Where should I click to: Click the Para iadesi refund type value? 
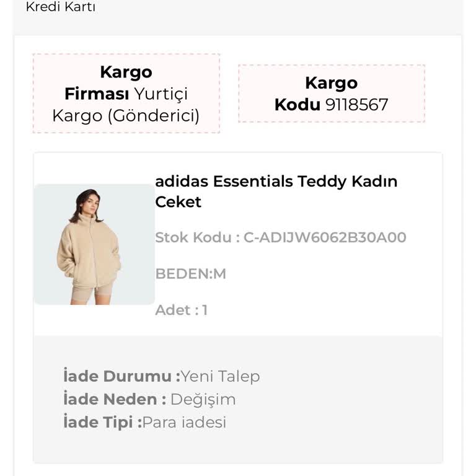(x=184, y=423)
